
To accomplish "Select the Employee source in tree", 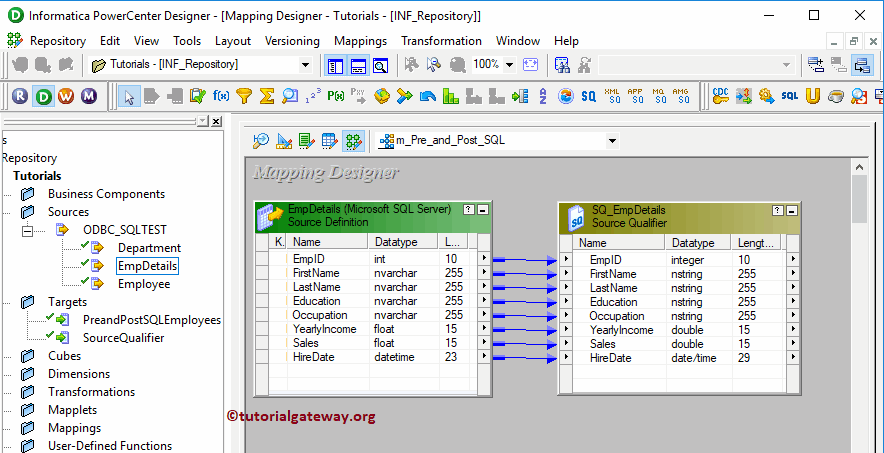I will coord(144,284).
